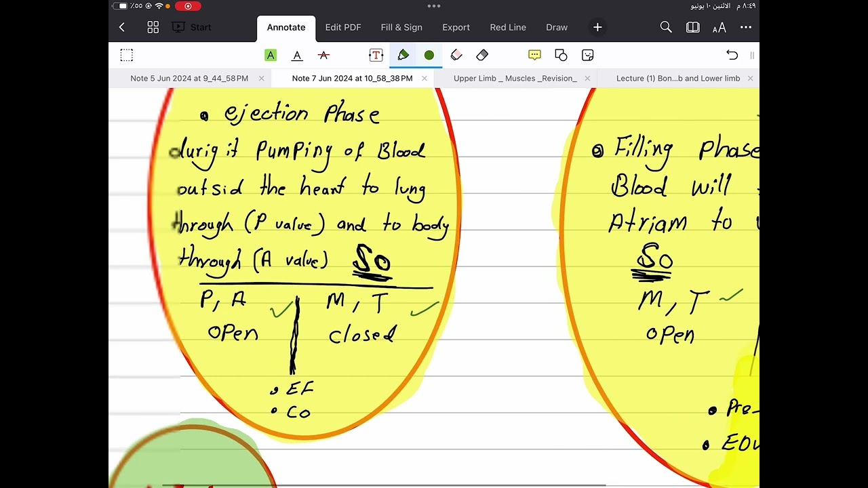Tap the underlined 'So' in the left circle
Image resolution: width=868 pixels, height=488 pixels.
pos(372,262)
